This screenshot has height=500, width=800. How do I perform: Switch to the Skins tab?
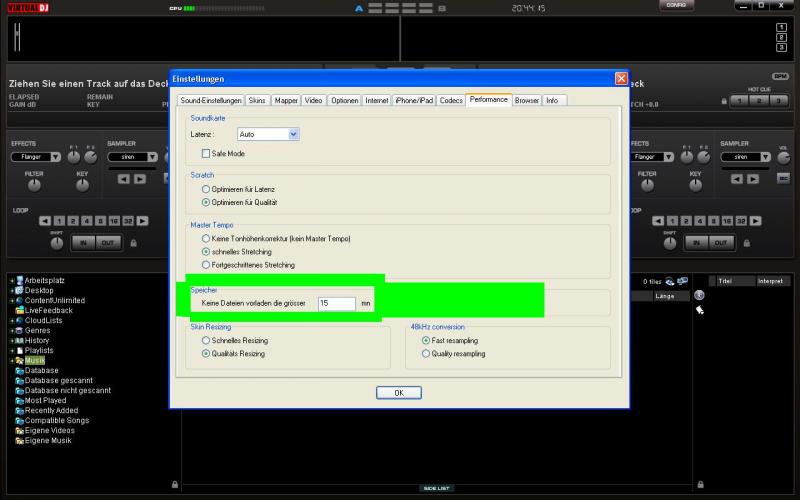click(257, 101)
